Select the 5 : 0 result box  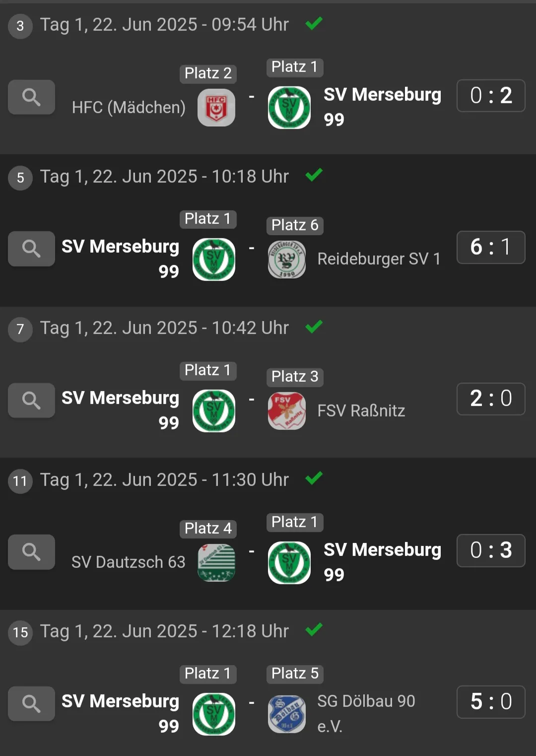click(491, 702)
